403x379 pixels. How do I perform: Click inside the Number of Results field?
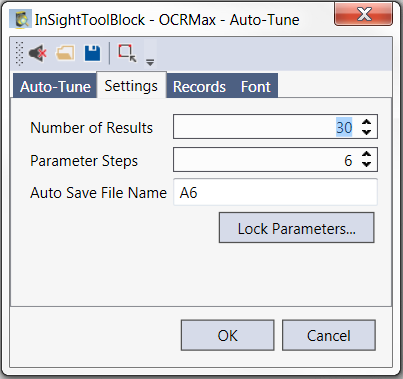click(266, 127)
